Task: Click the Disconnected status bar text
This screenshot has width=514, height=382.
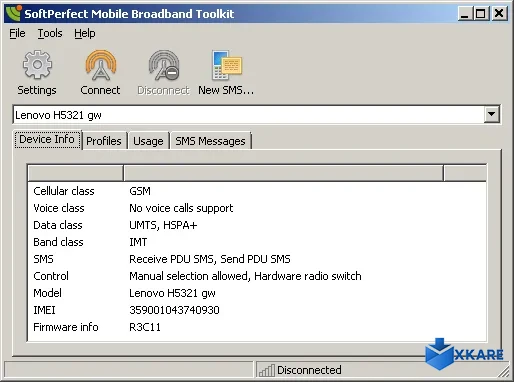Action: [x=309, y=370]
